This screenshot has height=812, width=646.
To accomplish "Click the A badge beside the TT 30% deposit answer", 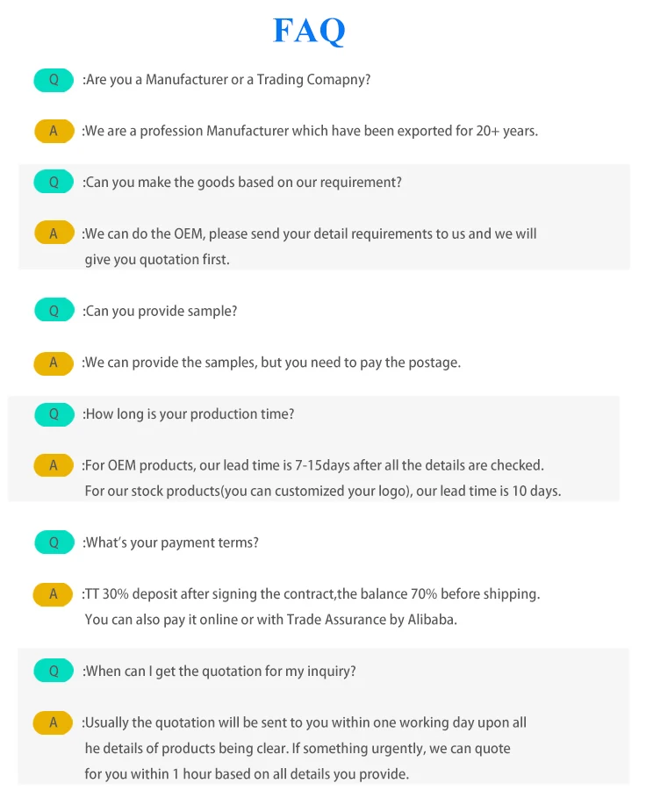I will click(x=54, y=594).
